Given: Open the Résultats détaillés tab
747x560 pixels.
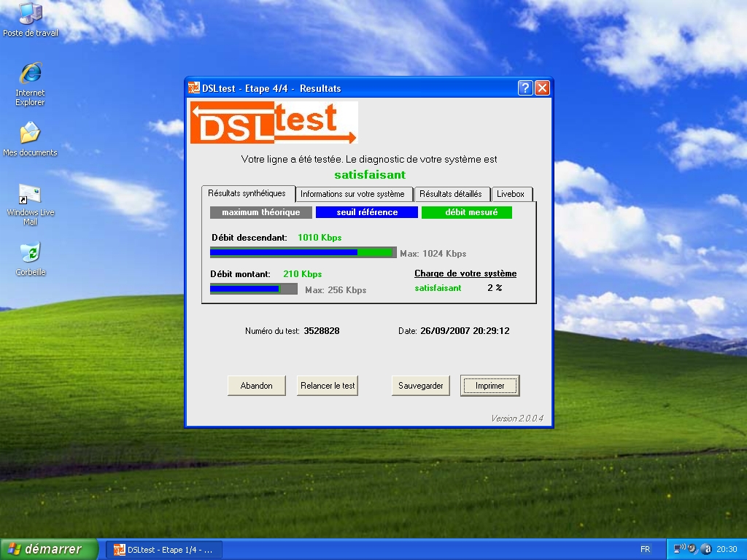Looking at the screenshot, I should coord(451,194).
